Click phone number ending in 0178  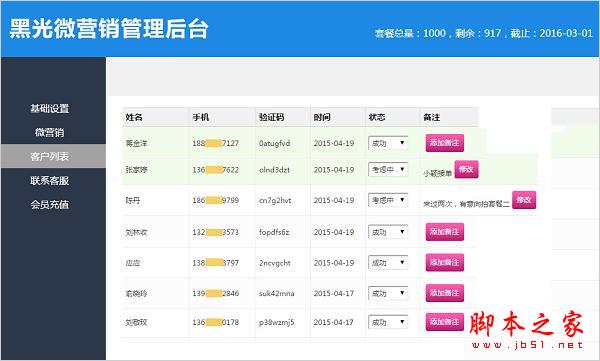(x=215, y=323)
